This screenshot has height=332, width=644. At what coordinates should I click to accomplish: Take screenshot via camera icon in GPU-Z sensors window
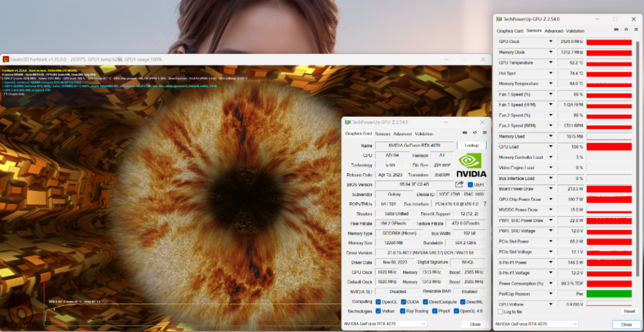point(616,30)
